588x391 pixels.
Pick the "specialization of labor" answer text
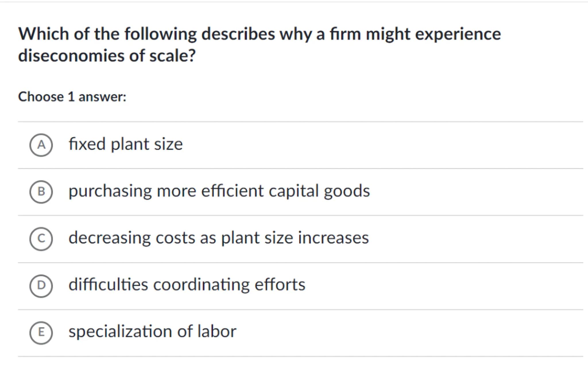(x=152, y=332)
